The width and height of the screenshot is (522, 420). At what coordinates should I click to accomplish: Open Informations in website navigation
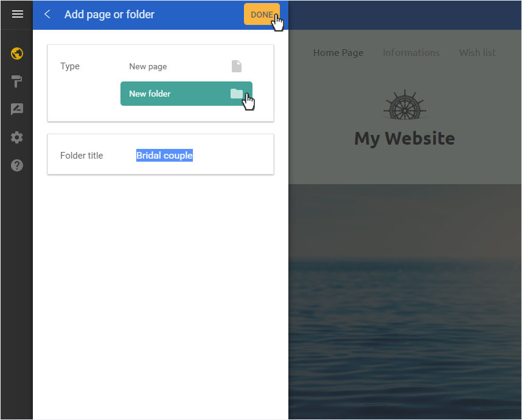pyautogui.click(x=411, y=52)
